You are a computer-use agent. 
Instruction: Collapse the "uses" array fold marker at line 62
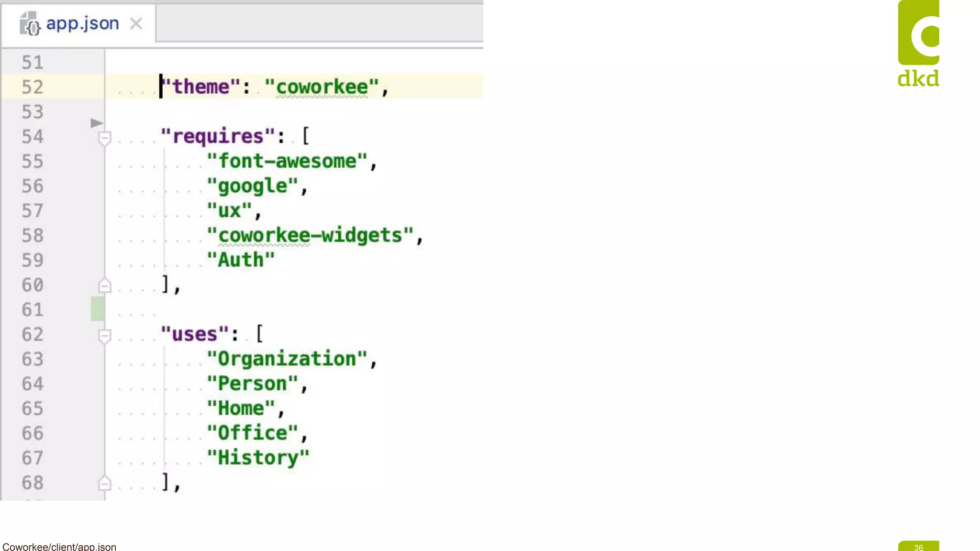tap(104, 336)
